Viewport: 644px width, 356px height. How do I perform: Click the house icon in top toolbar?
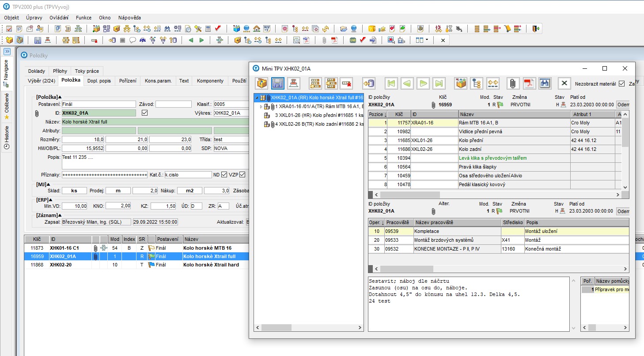257,29
